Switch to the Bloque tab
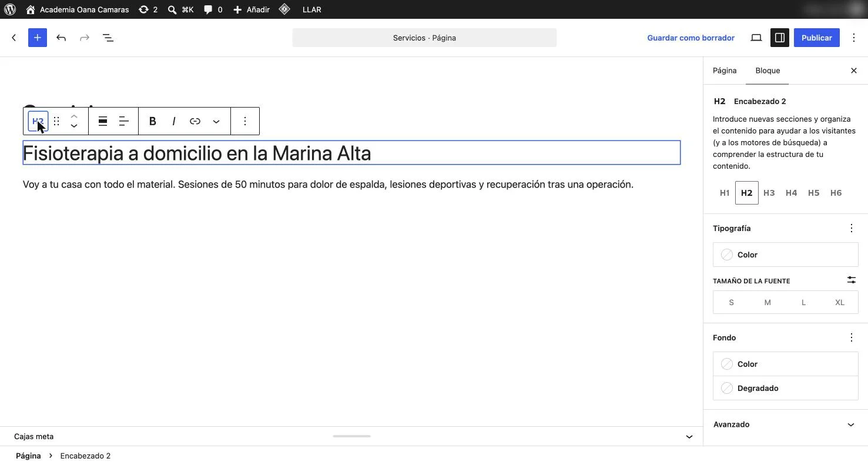Image resolution: width=868 pixels, height=465 pixels. [768, 71]
